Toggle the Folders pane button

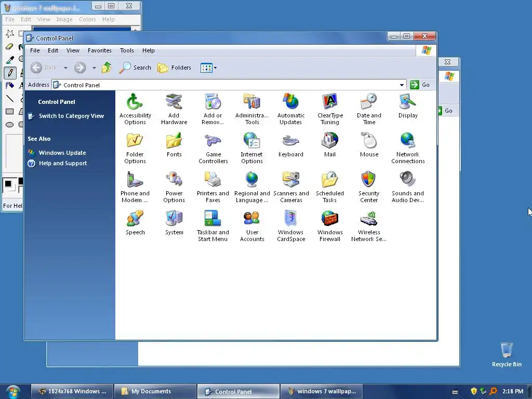click(174, 68)
